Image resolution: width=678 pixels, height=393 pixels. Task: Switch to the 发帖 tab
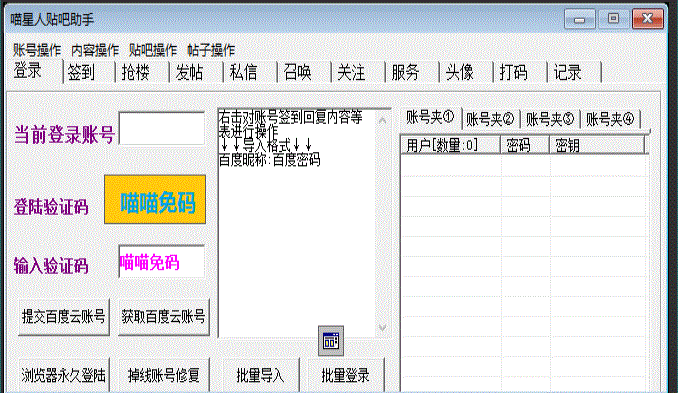(196, 72)
